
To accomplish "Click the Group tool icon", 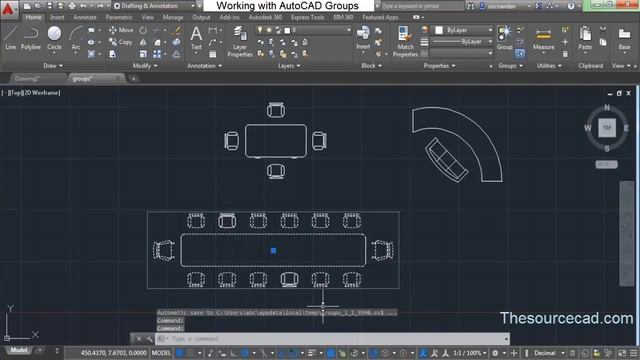I will 504,38.
